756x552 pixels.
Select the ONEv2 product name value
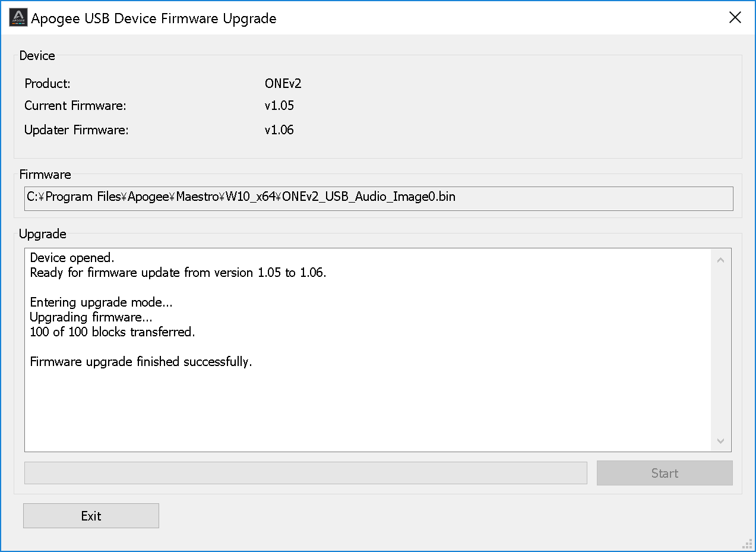coord(283,83)
